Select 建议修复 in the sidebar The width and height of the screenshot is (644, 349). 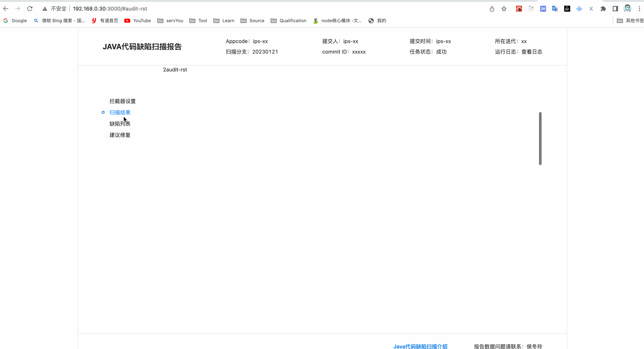(120, 135)
